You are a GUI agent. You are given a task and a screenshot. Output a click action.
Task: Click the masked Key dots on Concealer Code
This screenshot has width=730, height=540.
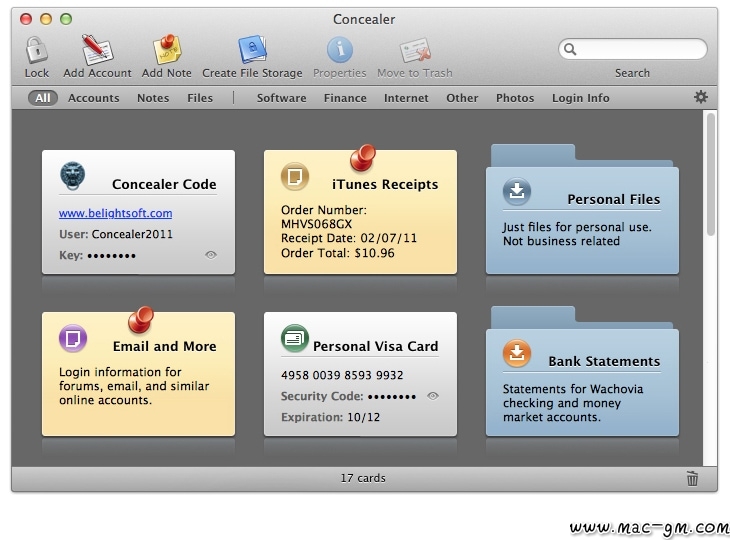point(111,256)
